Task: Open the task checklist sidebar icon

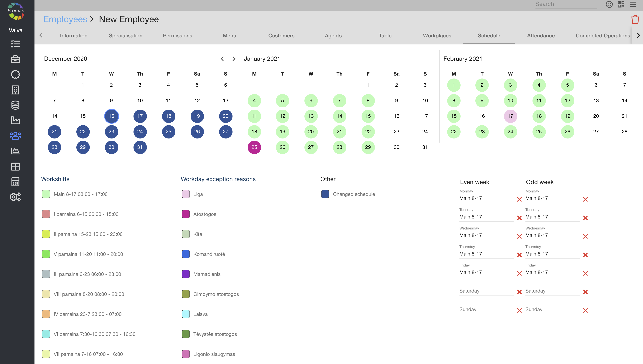Action: click(15, 44)
